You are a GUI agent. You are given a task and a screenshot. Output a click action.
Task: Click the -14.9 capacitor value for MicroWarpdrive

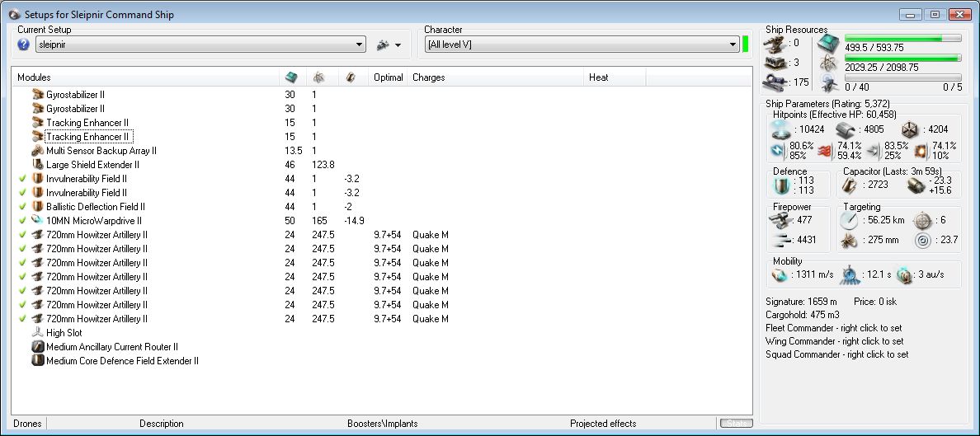[x=354, y=221]
